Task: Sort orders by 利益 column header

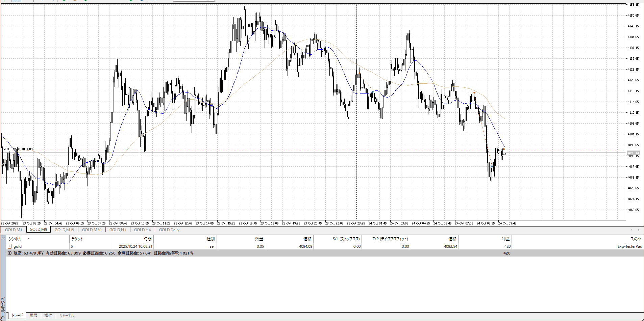Action: tap(505, 239)
